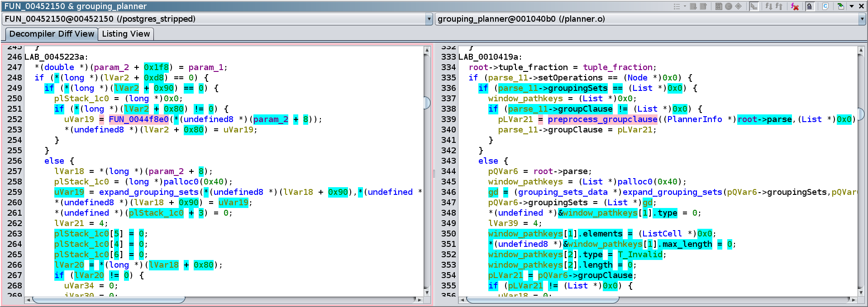Click the green arrow navigate-to-listing icon
The image size is (868, 307).
[x=840, y=6]
